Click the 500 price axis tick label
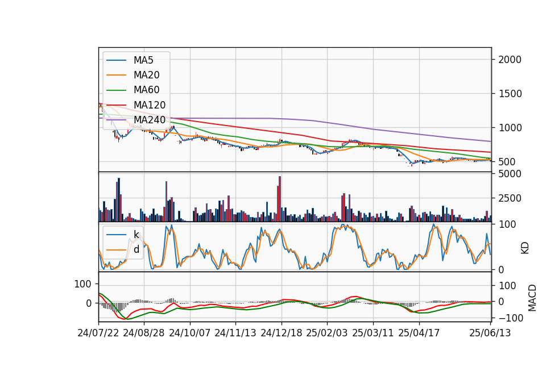Viewport: 546px width, 392px height. pyautogui.click(x=507, y=162)
